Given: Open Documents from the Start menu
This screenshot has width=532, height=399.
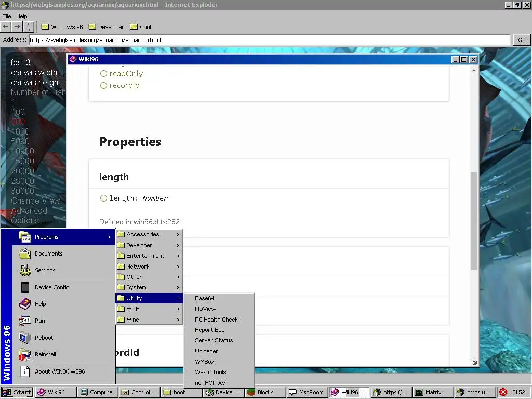Looking at the screenshot, I should click(x=64, y=254).
